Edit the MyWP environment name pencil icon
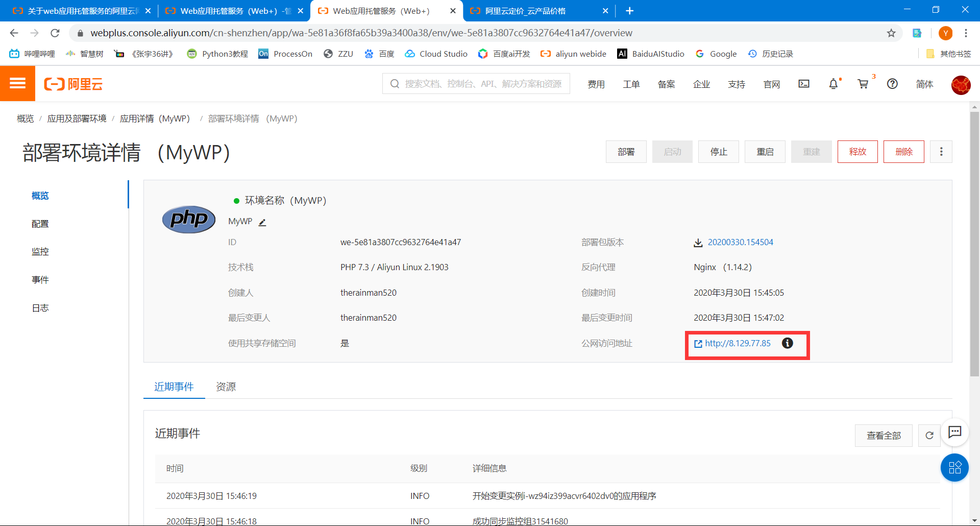Image resolution: width=980 pixels, height=526 pixels. tap(262, 222)
